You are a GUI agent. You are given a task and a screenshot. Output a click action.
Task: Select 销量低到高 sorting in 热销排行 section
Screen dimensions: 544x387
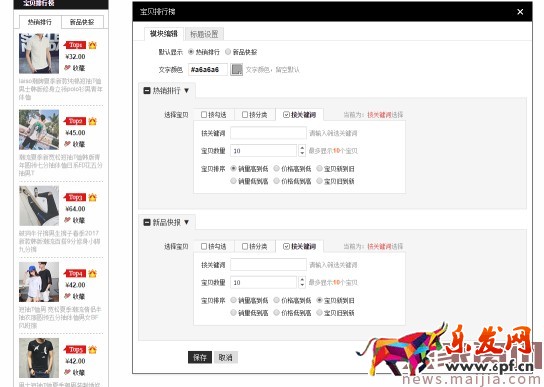pos(233,181)
